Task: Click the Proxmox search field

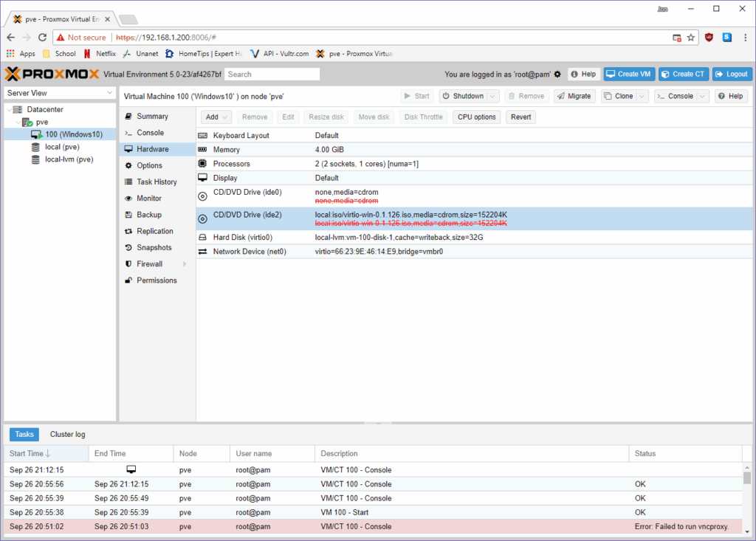Action: pos(272,75)
